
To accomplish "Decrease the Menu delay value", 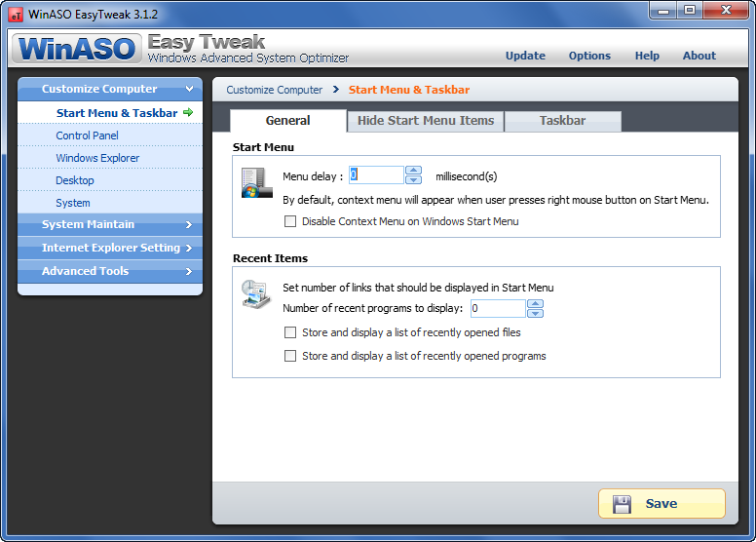I will [x=414, y=180].
